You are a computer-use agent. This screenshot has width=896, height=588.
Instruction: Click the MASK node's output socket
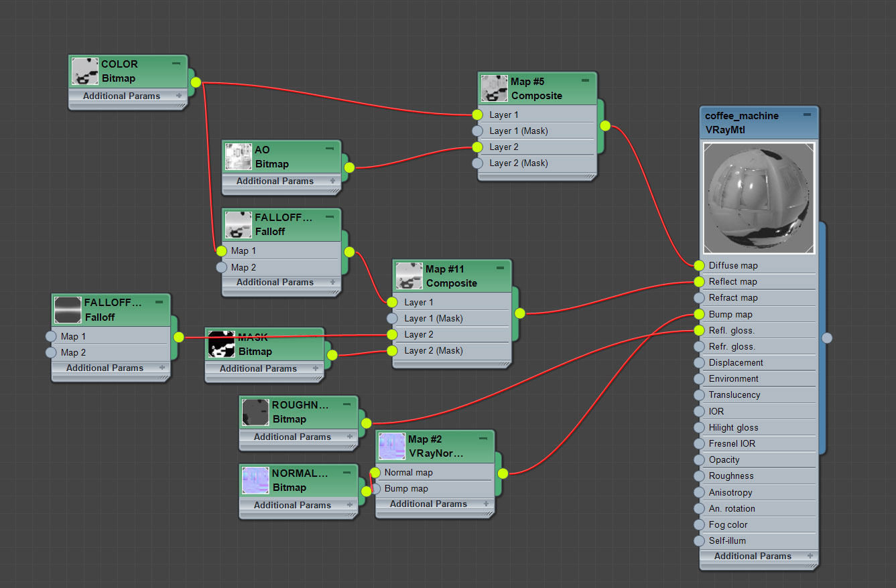pos(332,355)
